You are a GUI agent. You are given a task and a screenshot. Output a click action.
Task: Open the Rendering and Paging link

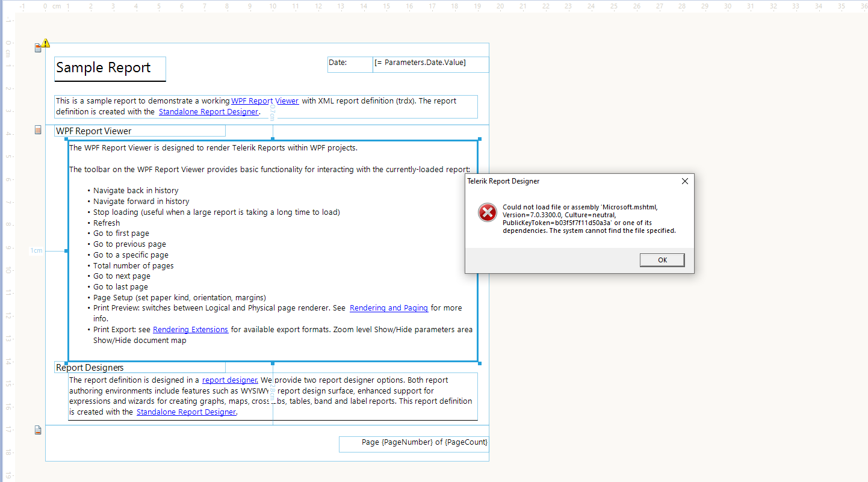389,308
